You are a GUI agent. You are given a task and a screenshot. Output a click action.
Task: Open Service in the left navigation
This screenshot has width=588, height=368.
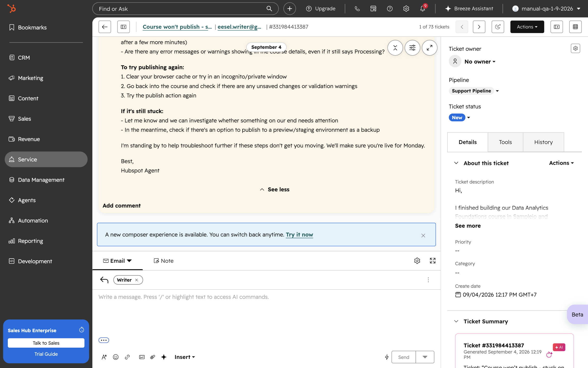click(x=46, y=159)
